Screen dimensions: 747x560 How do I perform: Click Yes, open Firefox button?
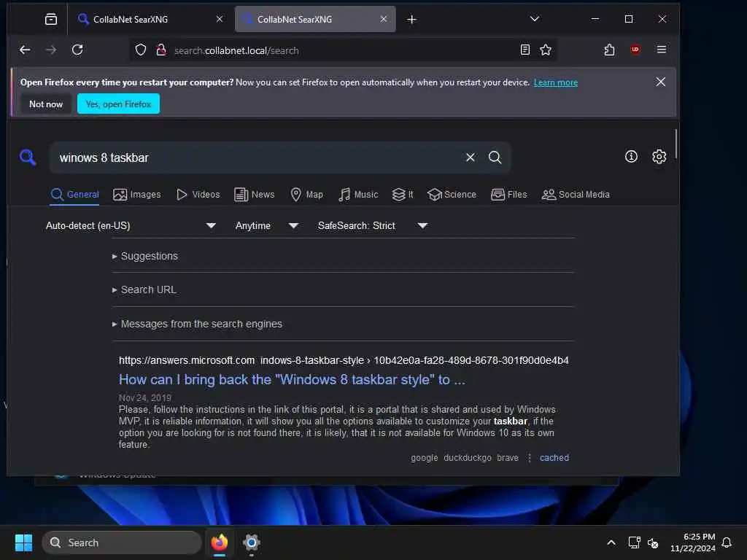coord(119,104)
